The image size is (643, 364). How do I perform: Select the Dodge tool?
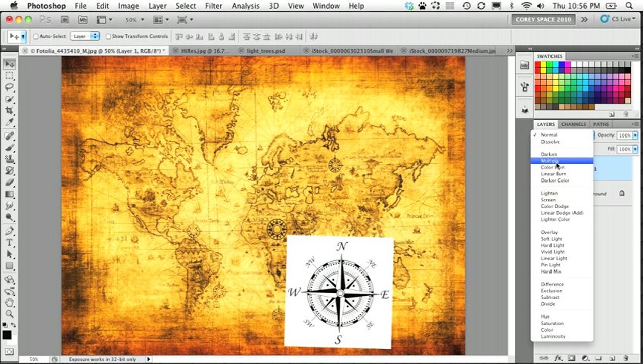pos(9,217)
